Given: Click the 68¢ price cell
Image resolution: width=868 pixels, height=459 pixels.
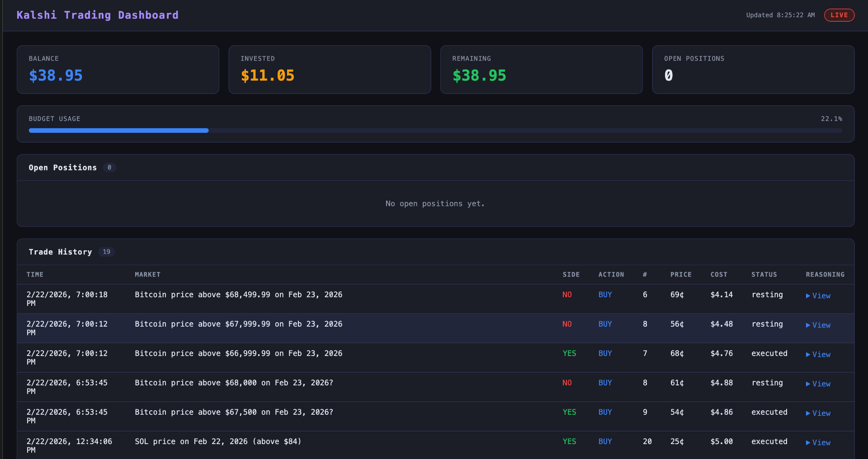Looking at the screenshot, I should [x=677, y=353].
